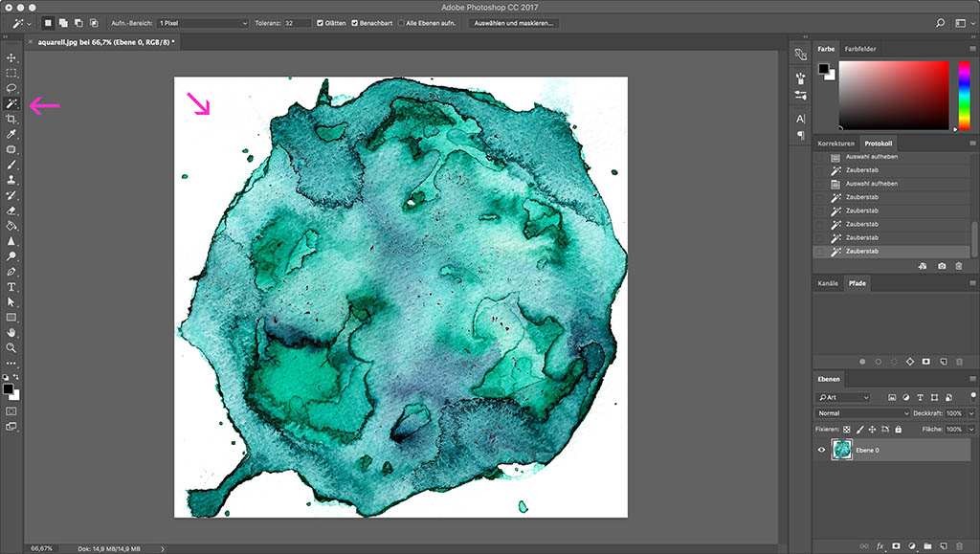This screenshot has height=554, width=980.
Task: Switch to the Kanäle tab
Action: [827, 283]
